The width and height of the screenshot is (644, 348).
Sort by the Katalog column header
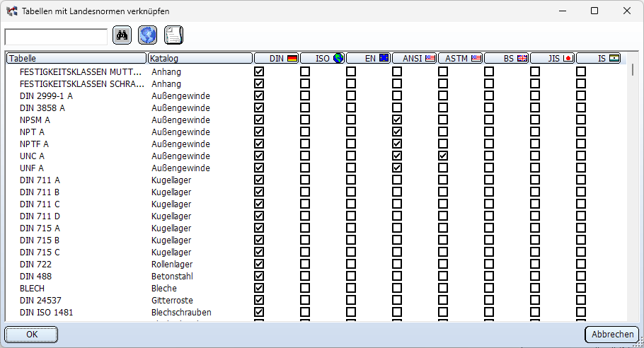(200, 58)
